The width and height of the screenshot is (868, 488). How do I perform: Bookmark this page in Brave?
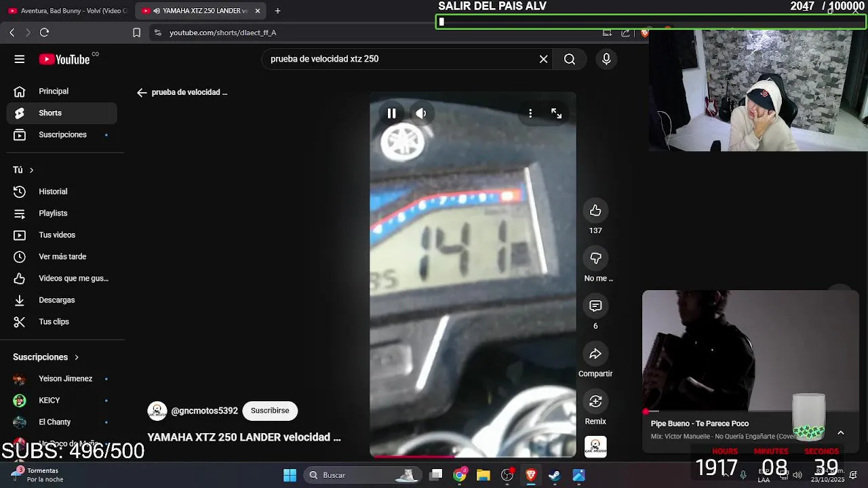[136, 33]
